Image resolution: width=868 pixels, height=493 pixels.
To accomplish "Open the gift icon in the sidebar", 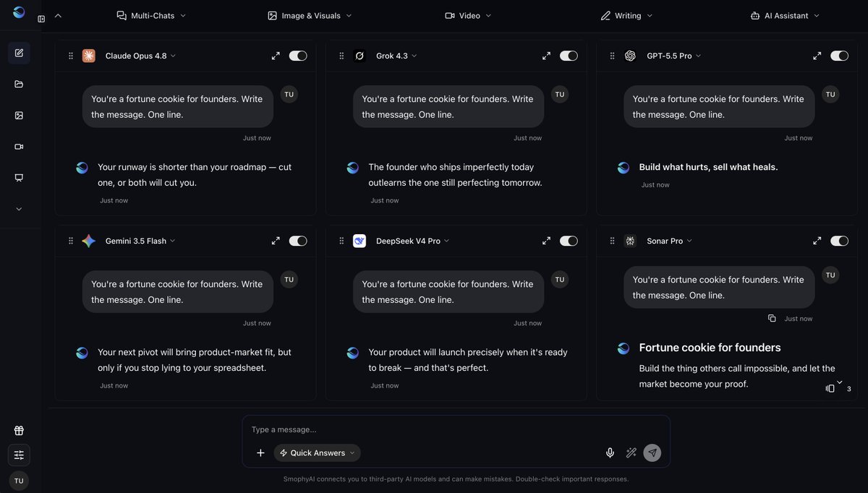I will [x=19, y=430].
